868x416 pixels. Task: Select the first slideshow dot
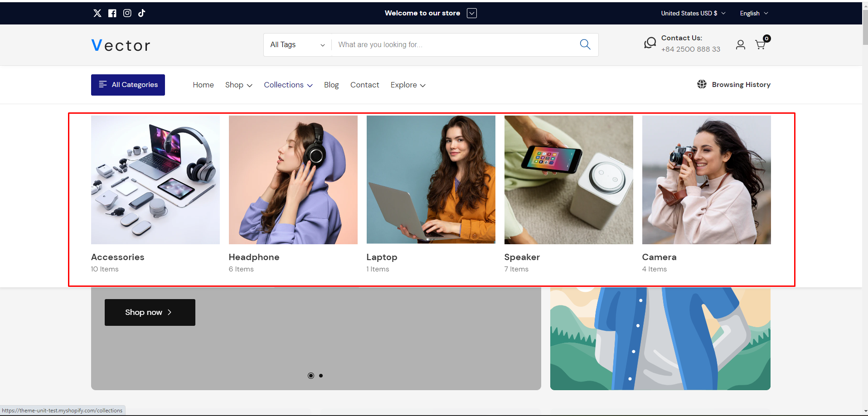click(x=311, y=376)
